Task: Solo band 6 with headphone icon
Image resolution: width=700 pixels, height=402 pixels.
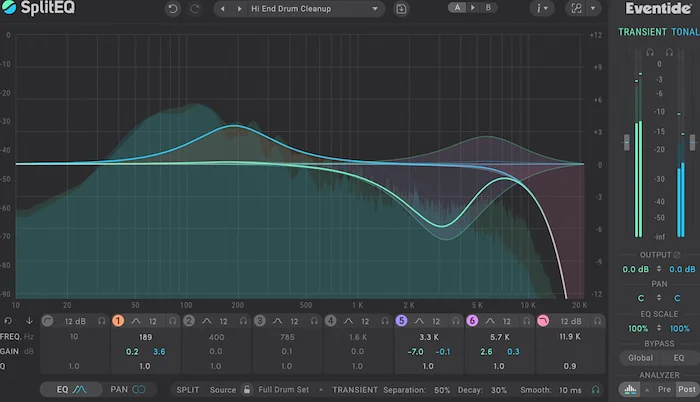Action: (527, 321)
